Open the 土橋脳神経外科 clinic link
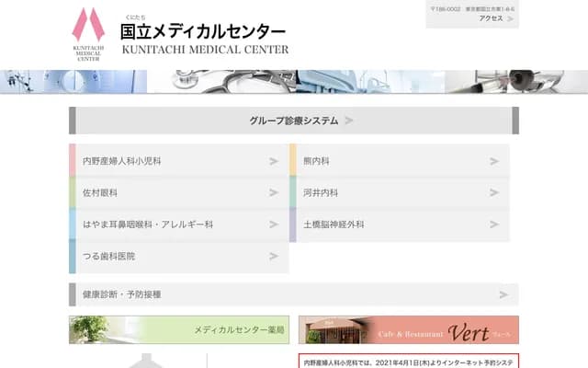Viewport: 588px width, 368px height. click(x=334, y=224)
